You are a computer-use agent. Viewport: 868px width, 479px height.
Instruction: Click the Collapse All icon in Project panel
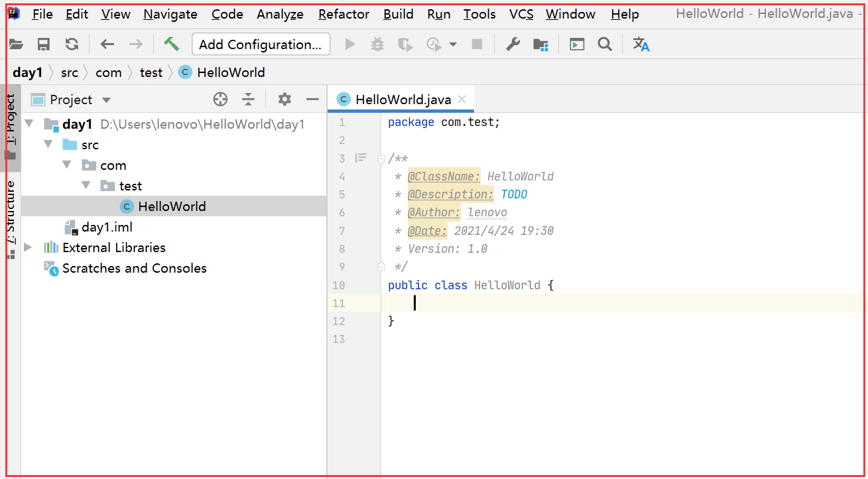pyautogui.click(x=248, y=100)
